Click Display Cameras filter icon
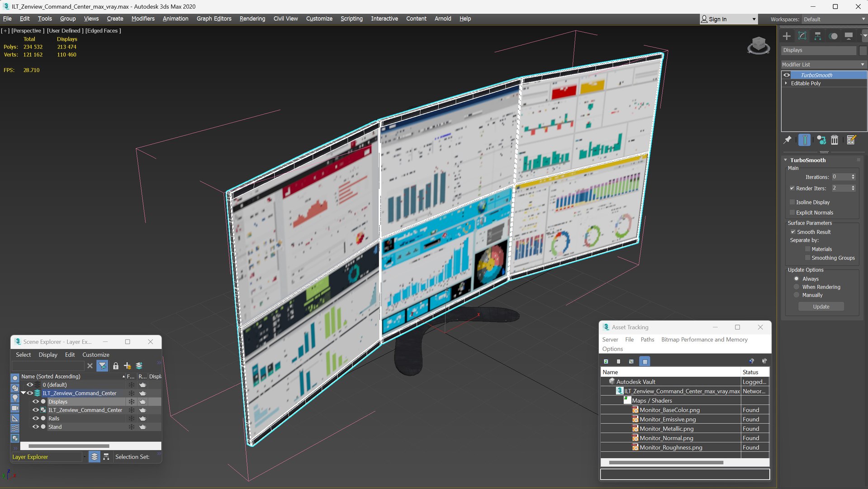This screenshot has width=868, height=489. [x=15, y=408]
